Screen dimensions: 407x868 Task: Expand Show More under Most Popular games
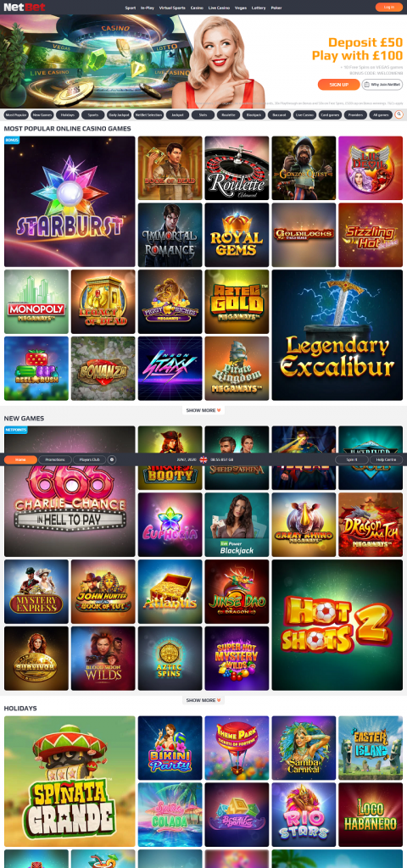pyautogui.click(x=203, y=410)
